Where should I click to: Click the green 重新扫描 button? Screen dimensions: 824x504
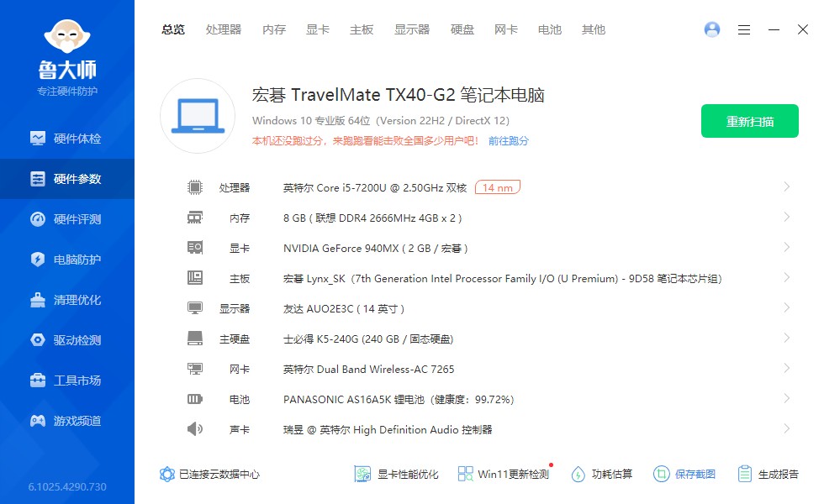(x=750, y=121)
